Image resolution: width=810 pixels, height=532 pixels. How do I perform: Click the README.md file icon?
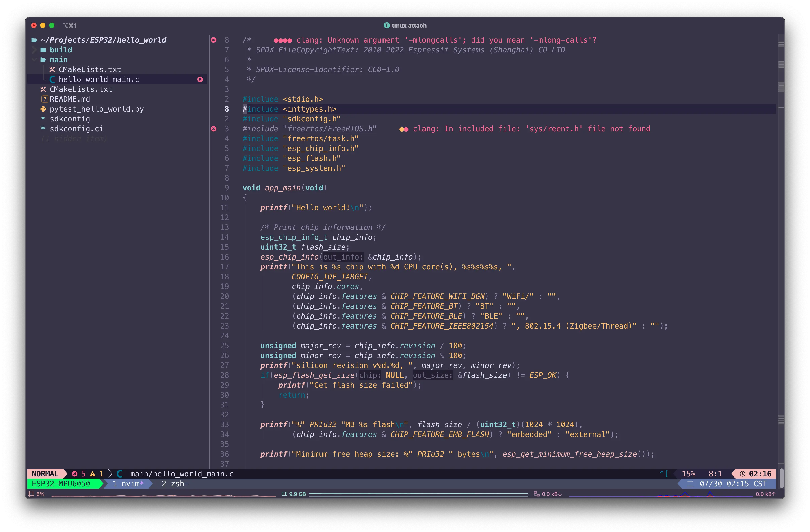44,99
